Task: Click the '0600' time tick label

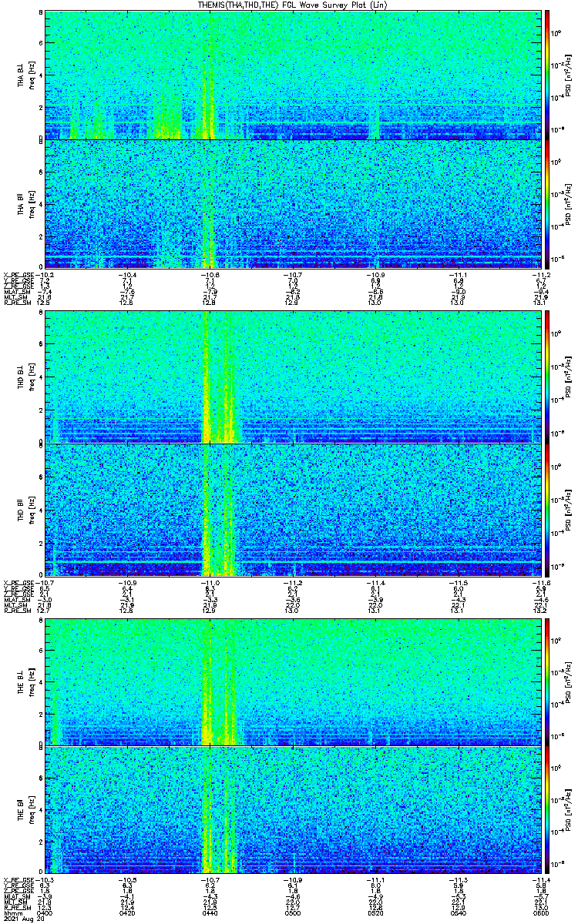Action: point(540,912)
